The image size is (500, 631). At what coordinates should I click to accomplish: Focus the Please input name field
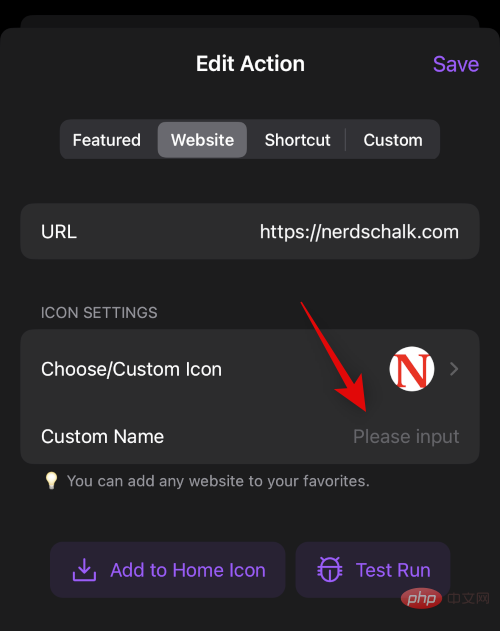tap(406, 437)
